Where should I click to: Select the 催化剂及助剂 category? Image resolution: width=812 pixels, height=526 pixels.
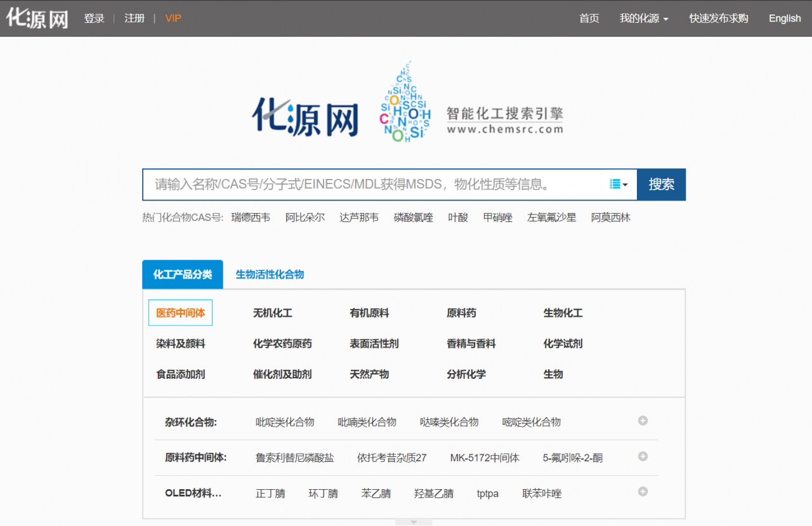point(282,374)
